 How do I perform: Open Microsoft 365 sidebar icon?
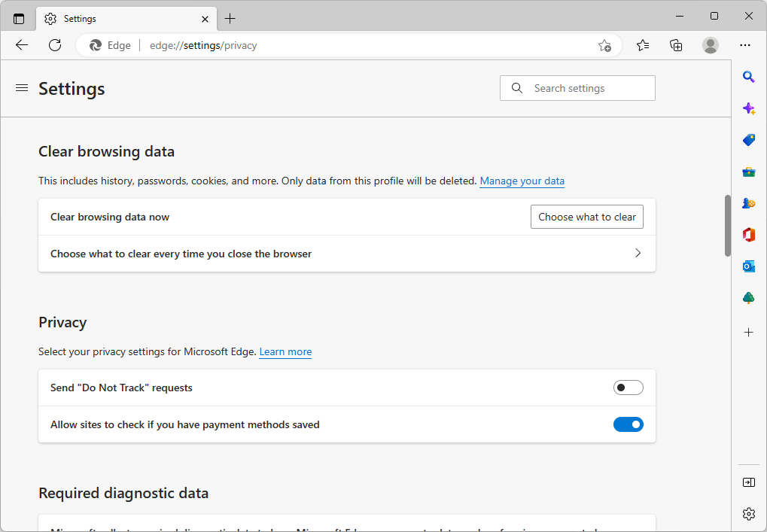748,235
